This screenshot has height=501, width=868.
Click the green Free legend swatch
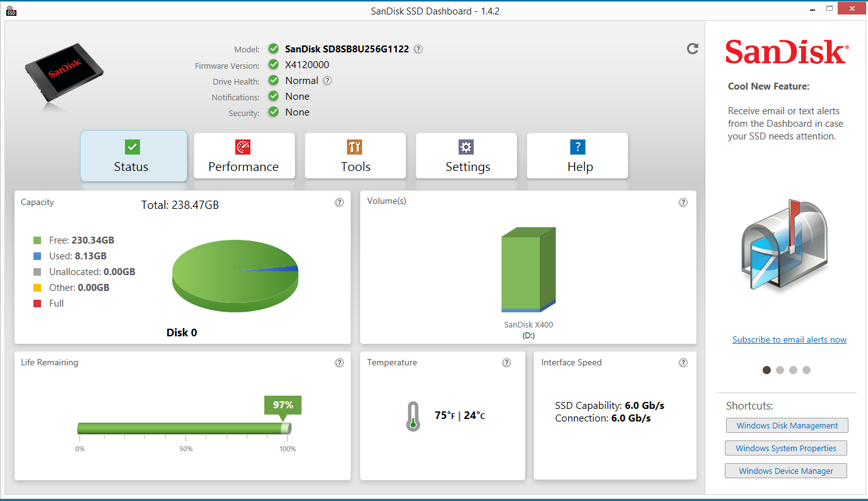37,240
